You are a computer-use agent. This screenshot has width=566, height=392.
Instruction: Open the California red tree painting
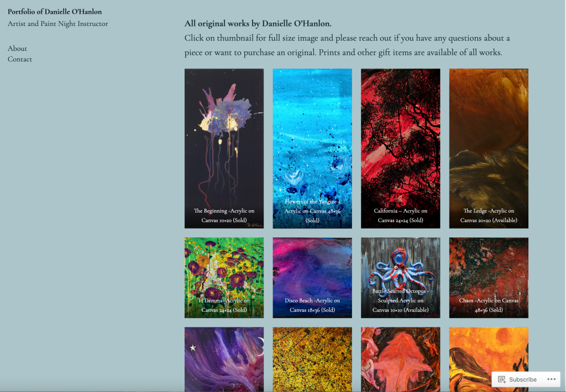tap(401, 149)
